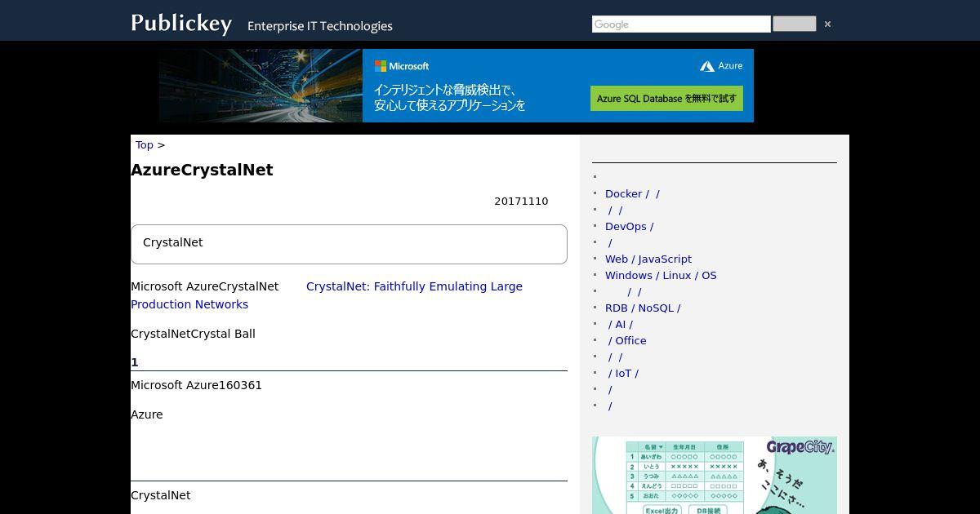Screen dimensions: 980x514
Task: Open the Office category link
Action: pos(627,340)
